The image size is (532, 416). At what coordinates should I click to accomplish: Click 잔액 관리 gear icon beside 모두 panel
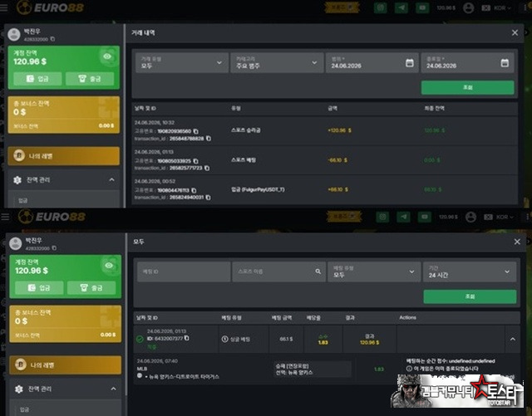19,389
